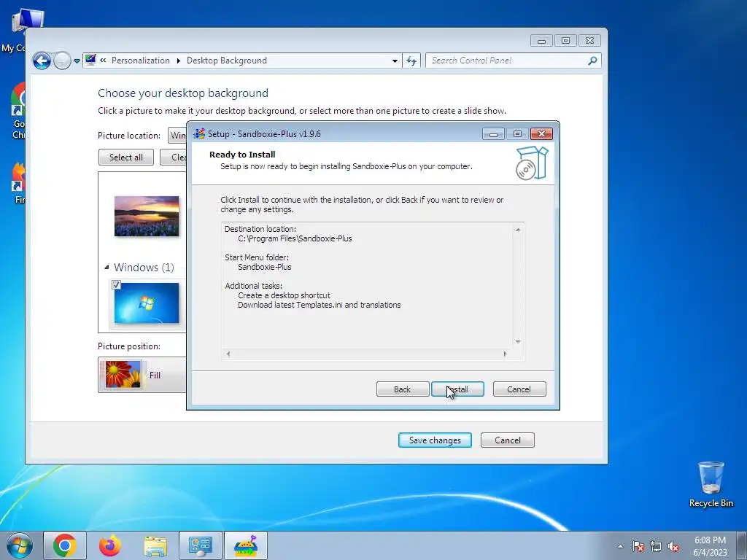Click the Sandboxie-Plus setup title bar icon

click(199, 134)
